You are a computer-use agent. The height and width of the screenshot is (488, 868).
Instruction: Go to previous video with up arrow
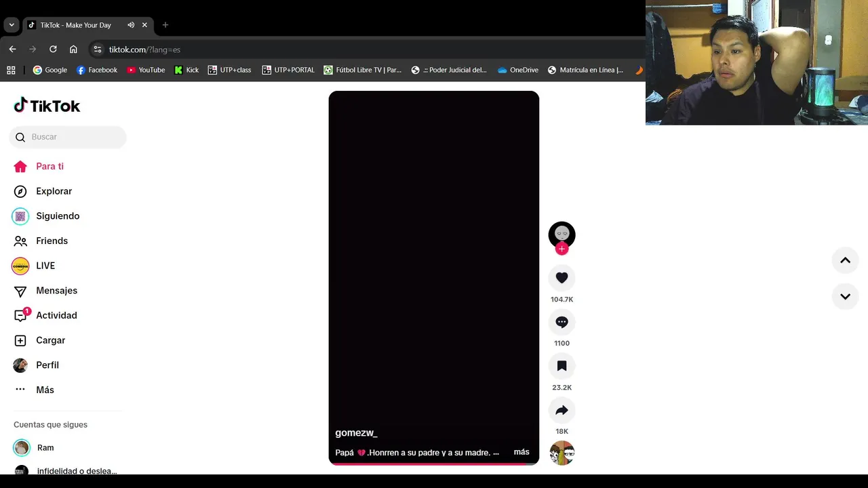tap(845, 260)
